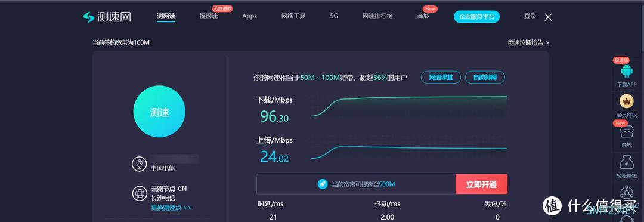Click the 长沙电信 node text
Image resolution: width=644 pixels, height=222 pixels.
tap(163, 198)
